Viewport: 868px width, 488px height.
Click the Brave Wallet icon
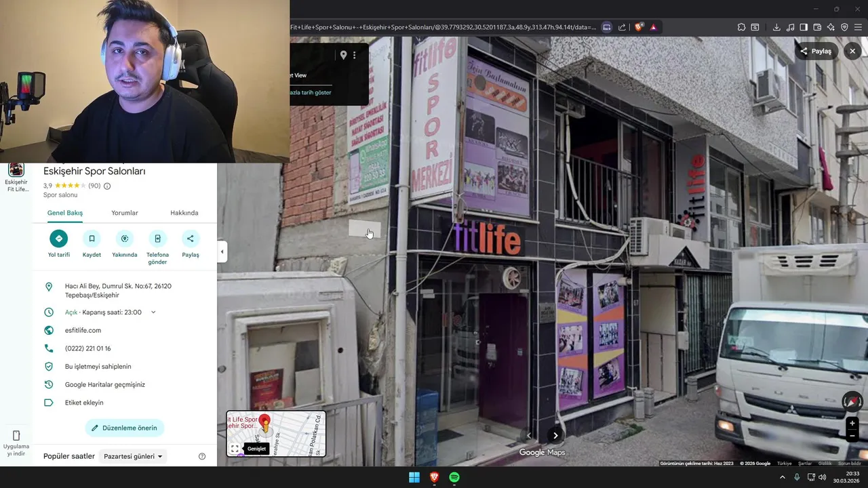[x=817, y=27]
